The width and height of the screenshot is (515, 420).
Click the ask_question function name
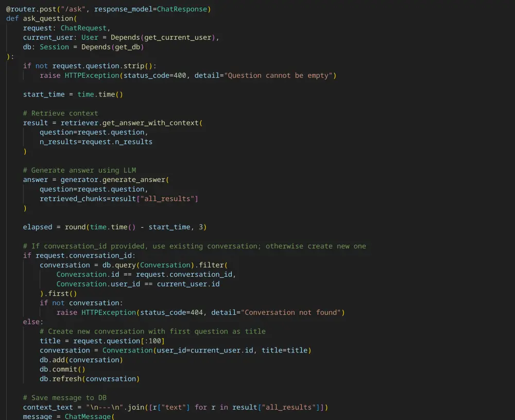coord(48,19)
